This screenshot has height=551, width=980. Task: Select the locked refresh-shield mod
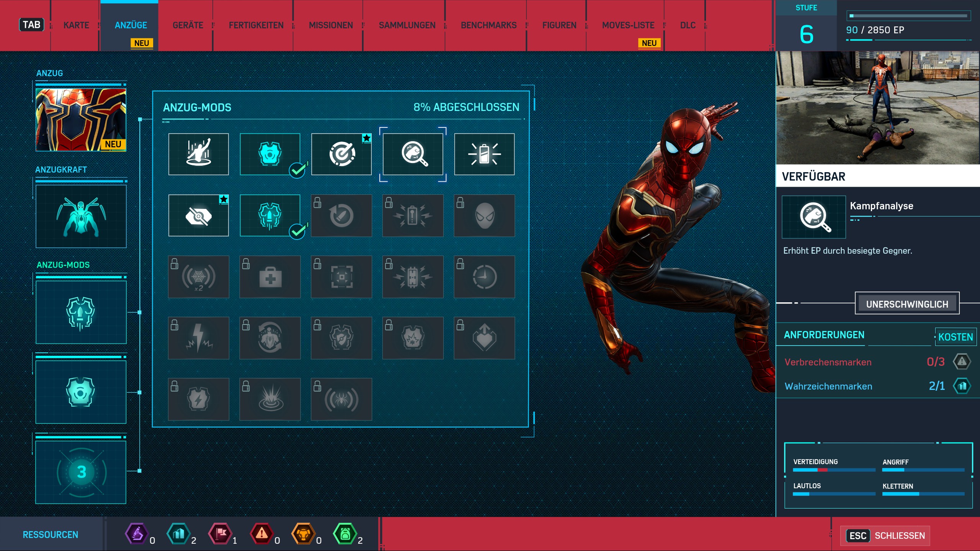pyautogui.click(x=341, y=215)
